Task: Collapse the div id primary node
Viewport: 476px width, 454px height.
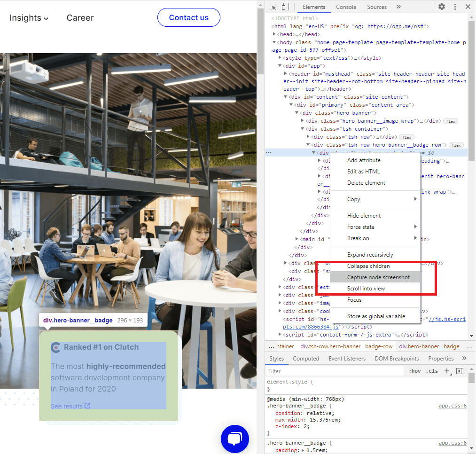Action: pyautogui.click(x=291, y=105)
